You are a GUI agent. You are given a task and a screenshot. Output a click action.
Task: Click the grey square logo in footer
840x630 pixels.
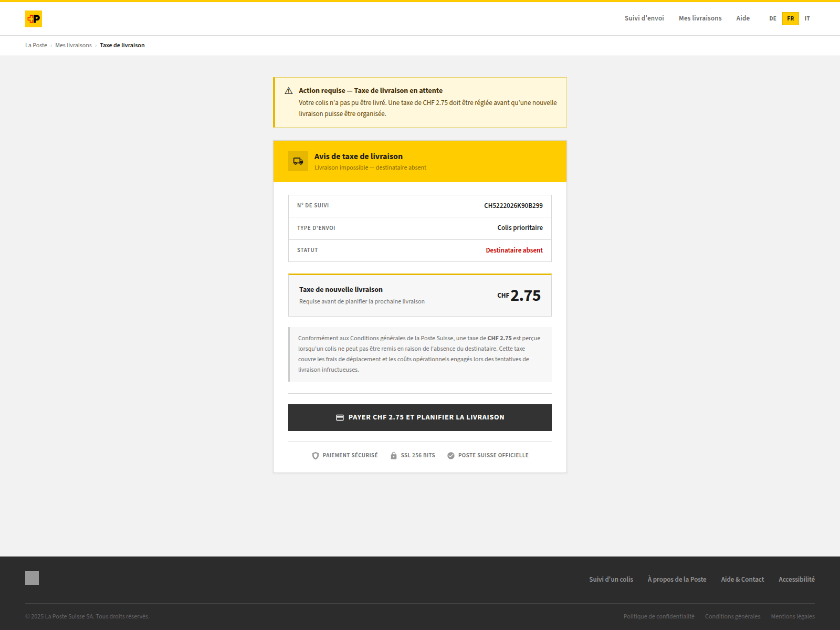coord(32,578)
